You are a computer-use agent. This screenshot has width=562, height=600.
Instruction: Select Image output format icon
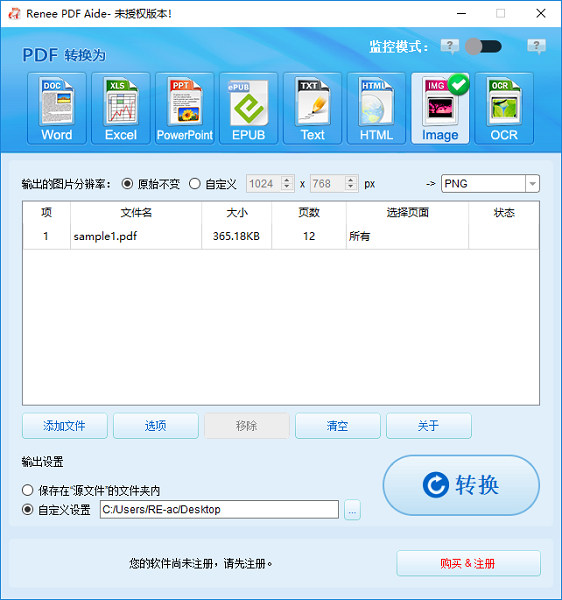click(x=440, y=108)
